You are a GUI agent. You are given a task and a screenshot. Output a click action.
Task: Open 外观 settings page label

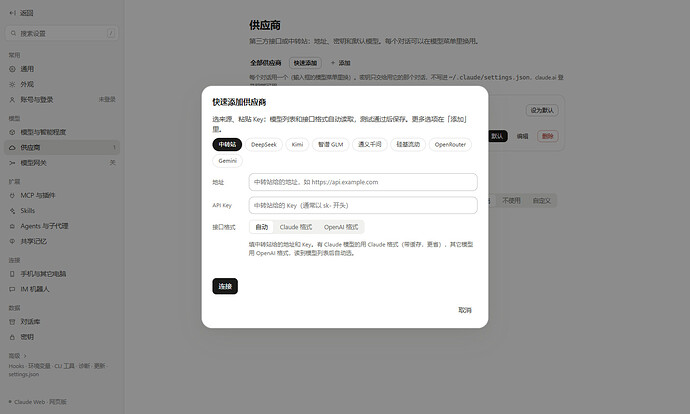pos(27,84)
